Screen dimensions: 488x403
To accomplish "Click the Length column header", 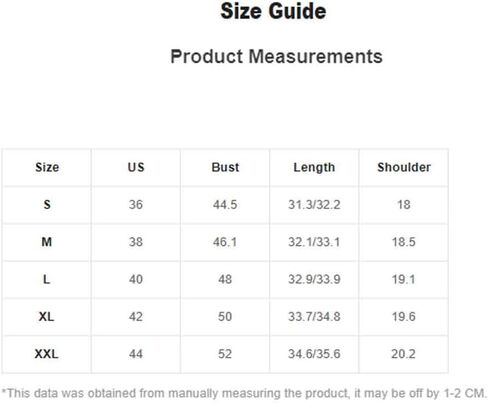I will (x=314, y=167).
